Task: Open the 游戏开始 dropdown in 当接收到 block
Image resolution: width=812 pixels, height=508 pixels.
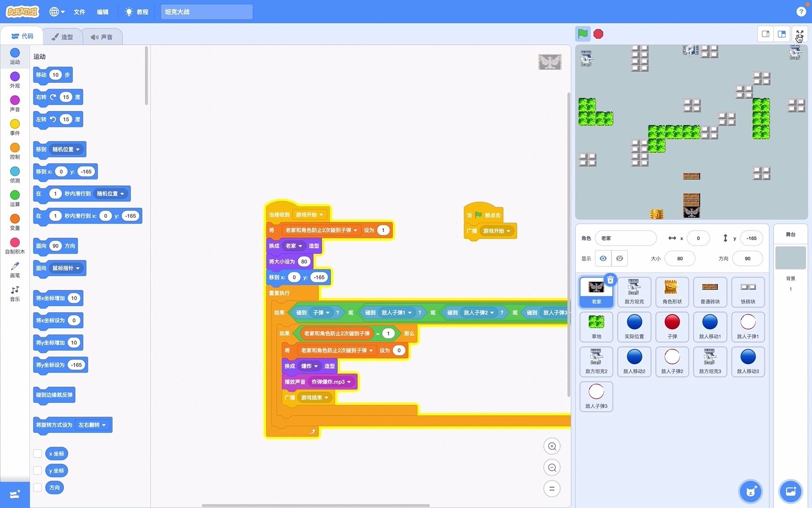Action: point(309,214)
